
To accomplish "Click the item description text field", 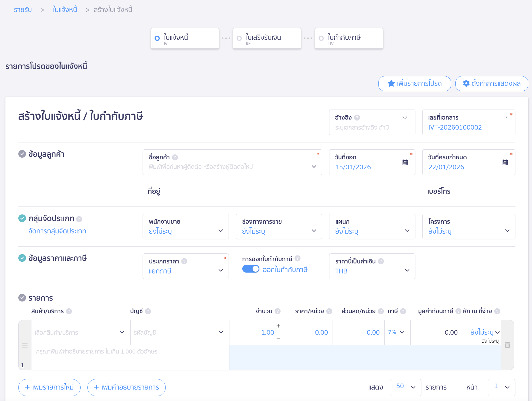I will 130,357.
